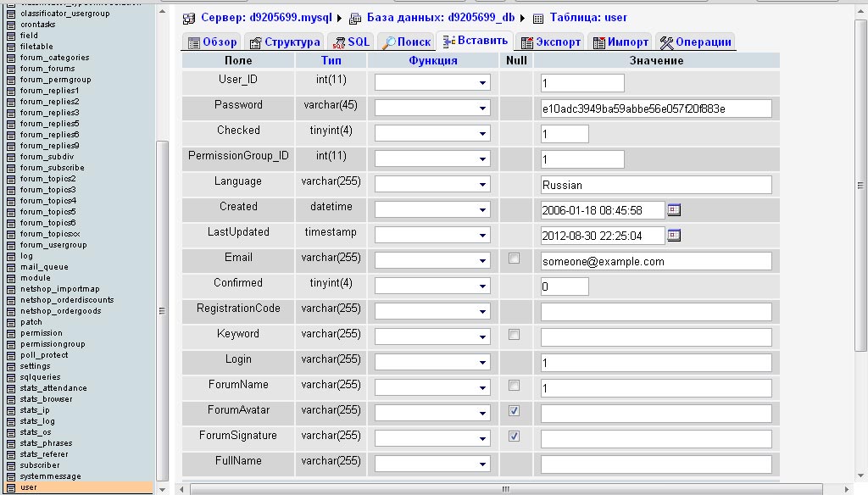The image size is (868, 495).
Task: Click table icon beside mail_queue
Action: [10, 267]
